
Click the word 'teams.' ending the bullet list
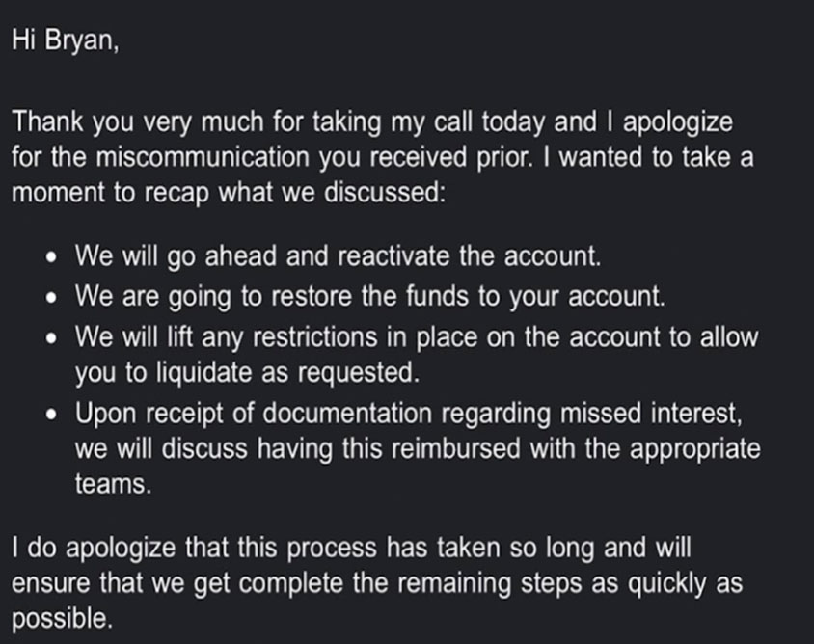[113, 484]
